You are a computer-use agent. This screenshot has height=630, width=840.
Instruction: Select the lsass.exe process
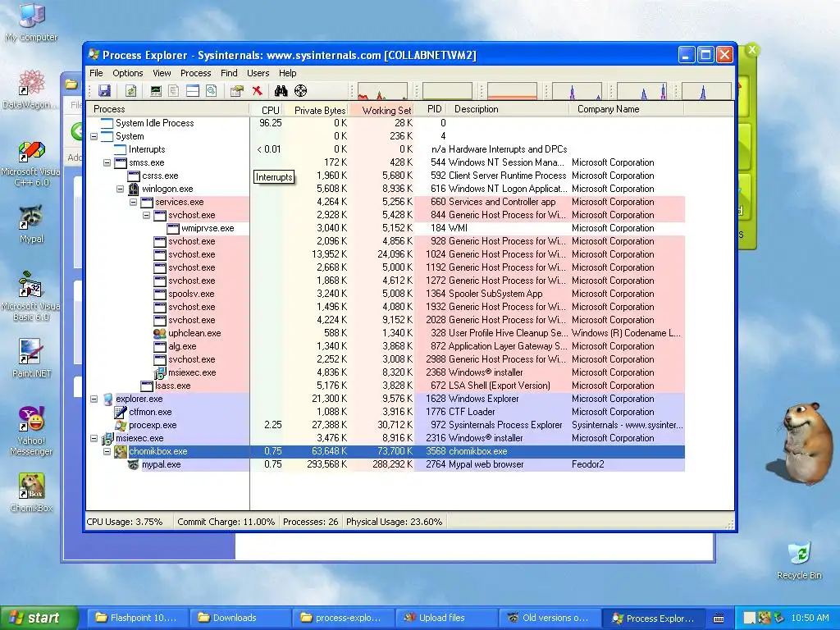click(385, 386)
